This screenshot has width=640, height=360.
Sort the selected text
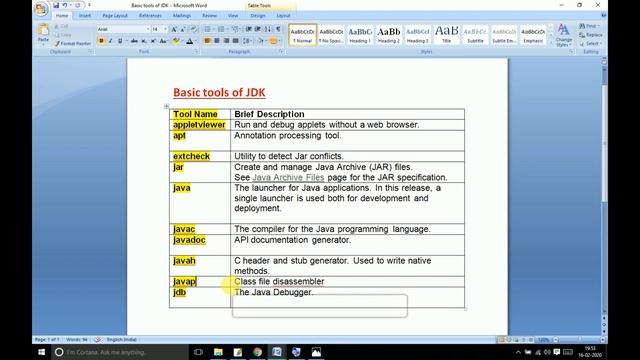click(268, 29)
